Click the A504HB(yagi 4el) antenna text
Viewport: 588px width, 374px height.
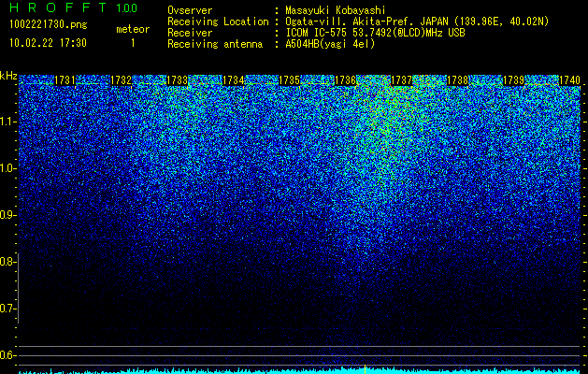click(x=330, y=44)
